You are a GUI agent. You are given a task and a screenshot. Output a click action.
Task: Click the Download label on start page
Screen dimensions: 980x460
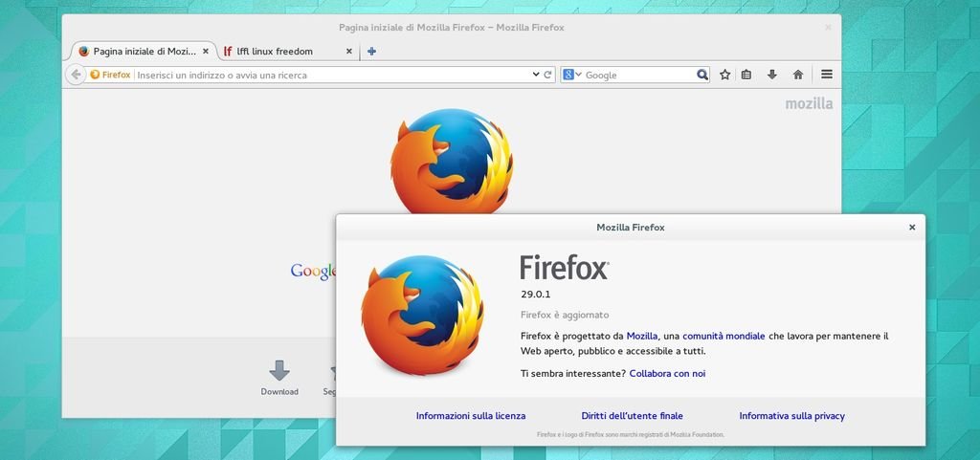click(279, 392)
